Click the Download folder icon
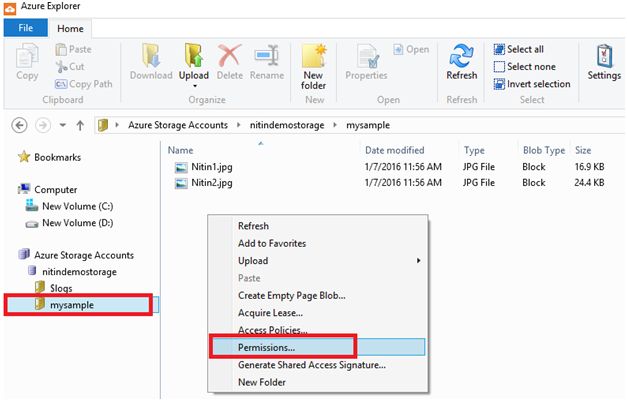Viewport: 627px width, 401px height. (x=151, y=56)
